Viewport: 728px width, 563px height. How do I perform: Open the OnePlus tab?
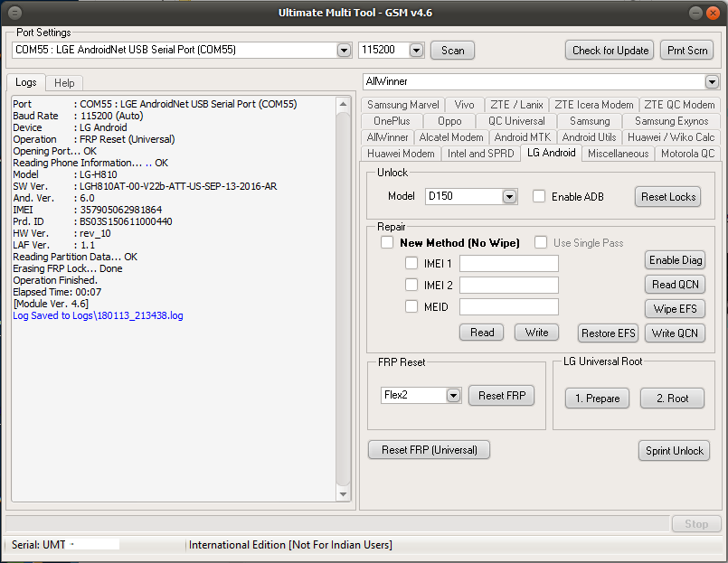[392, 121]
